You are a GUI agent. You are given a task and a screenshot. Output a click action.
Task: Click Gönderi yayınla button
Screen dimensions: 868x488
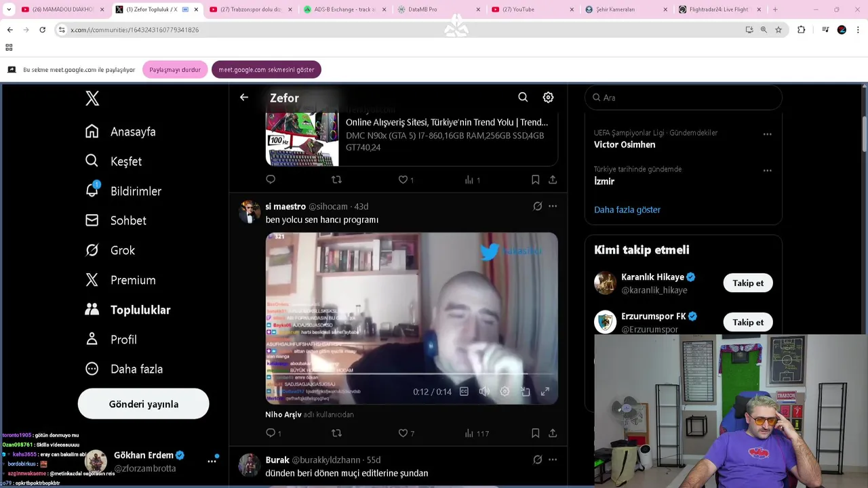point(143,404)
